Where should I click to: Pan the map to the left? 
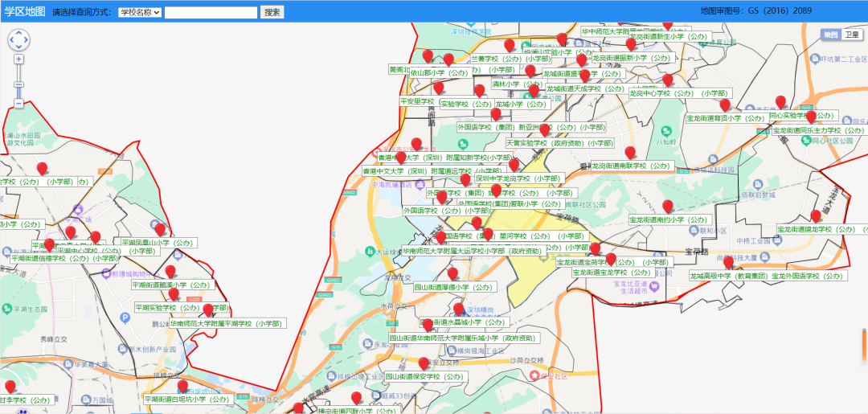[12, 40]
